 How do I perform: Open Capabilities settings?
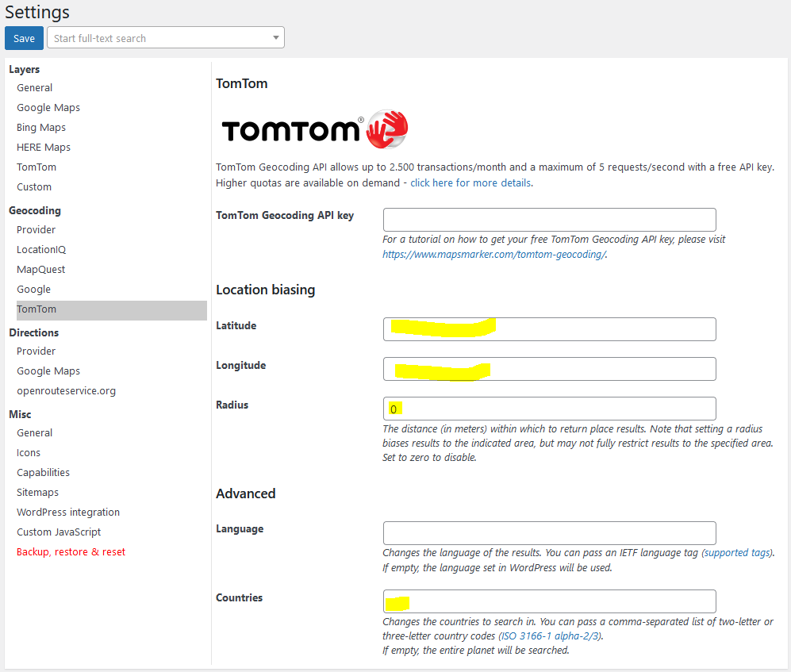tap(44, 472)
